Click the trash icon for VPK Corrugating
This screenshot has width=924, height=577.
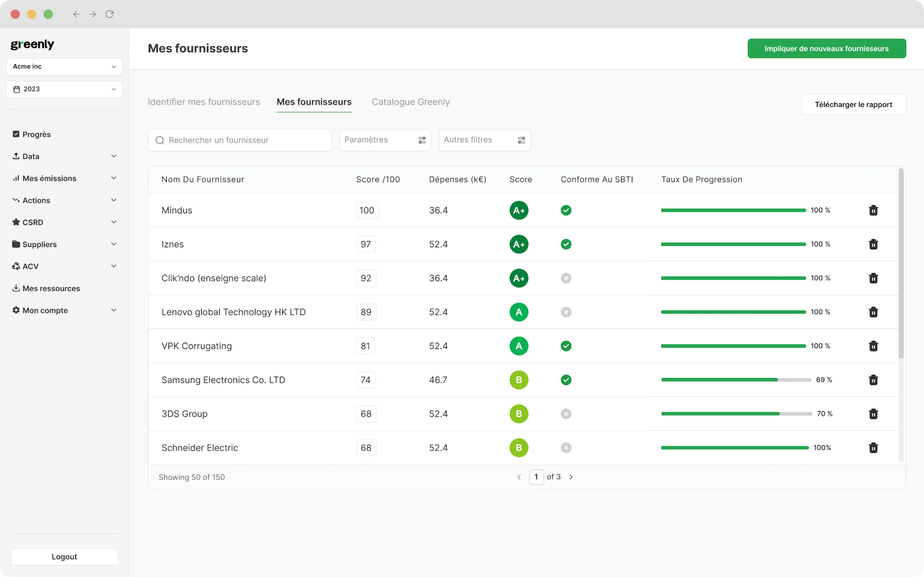[873, 346]
